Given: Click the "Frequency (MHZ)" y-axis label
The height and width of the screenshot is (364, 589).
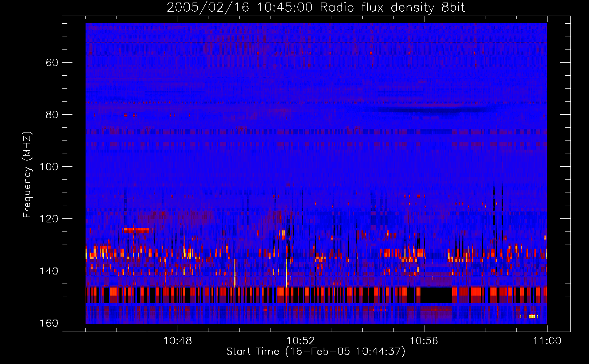Looking at the screenshot, I should tap(27, 175).
